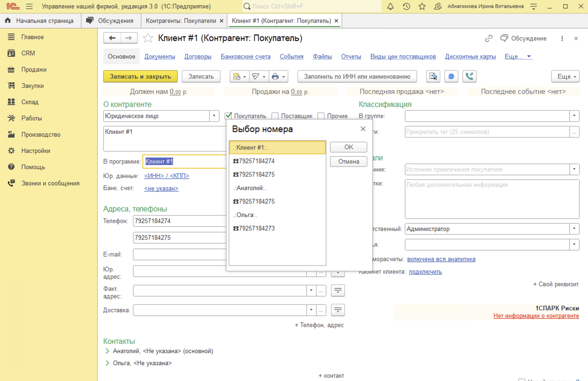
Task: Click the favorites star next to the title
Action: (x=148, y=38)
